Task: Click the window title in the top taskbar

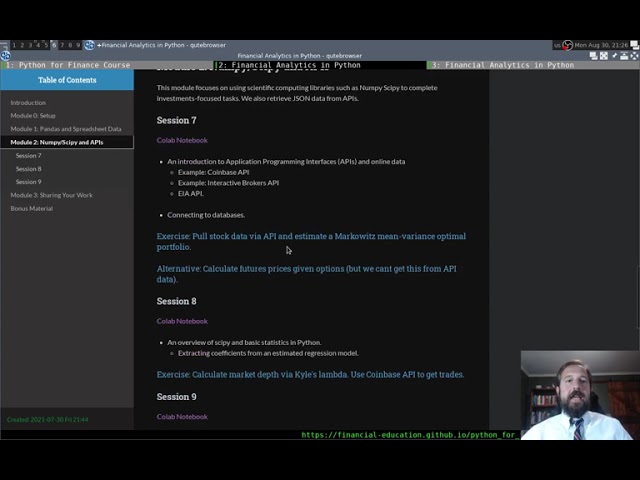Action: 161,45
